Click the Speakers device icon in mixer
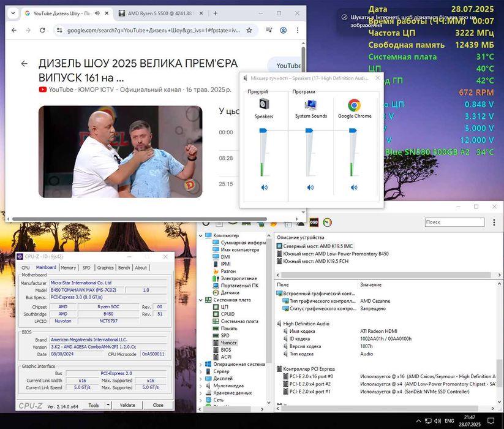Viewport: 504px width, 429px height. 264,104
